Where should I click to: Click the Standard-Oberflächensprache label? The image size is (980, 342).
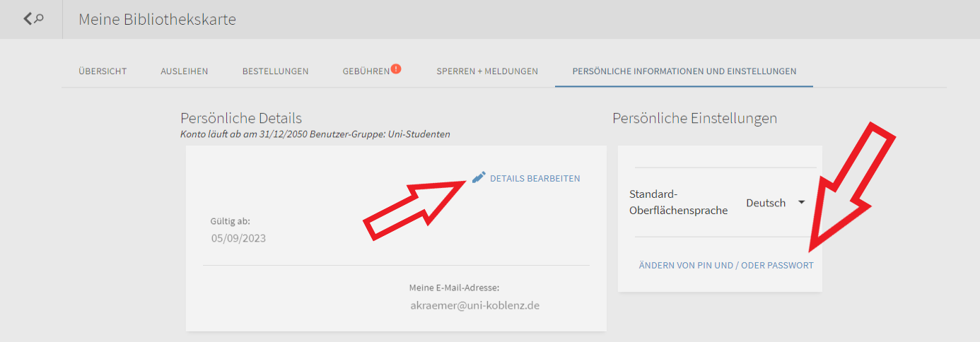coord(678,202)
